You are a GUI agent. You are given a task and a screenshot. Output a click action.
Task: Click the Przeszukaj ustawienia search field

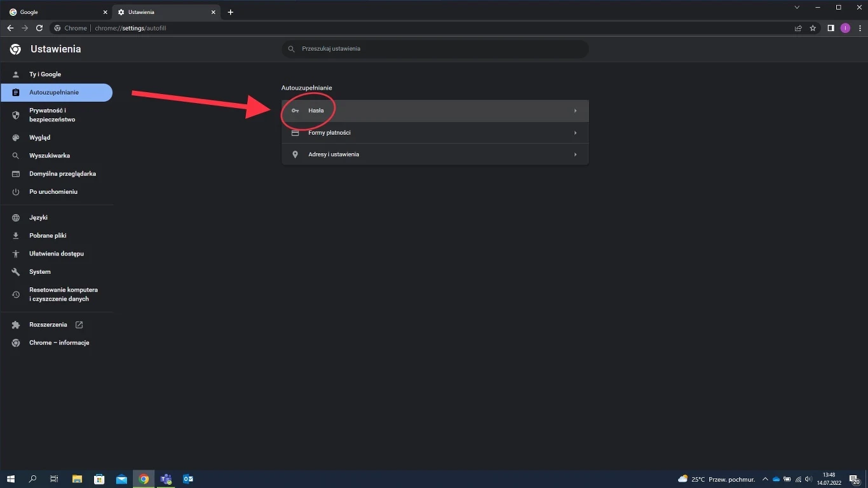pos(435,49)
